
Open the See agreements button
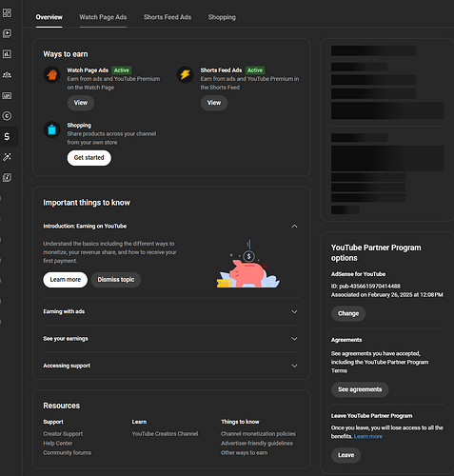pyautogui.click(x=360, y=389)
